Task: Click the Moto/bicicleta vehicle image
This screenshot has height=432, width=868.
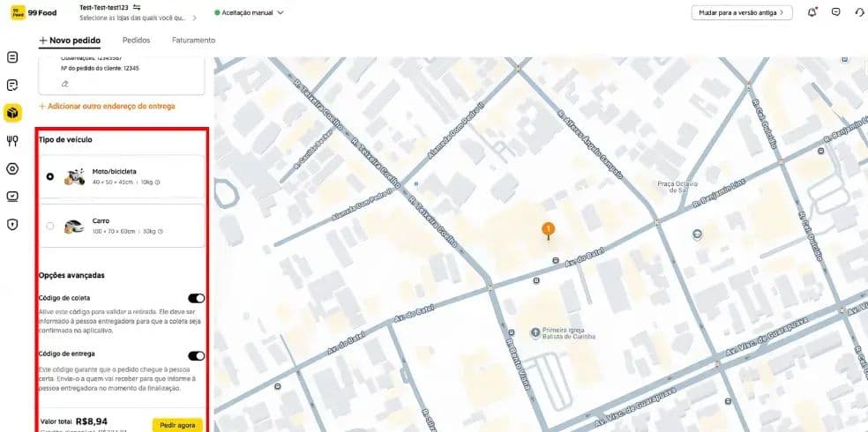Action: click(75, 177)
